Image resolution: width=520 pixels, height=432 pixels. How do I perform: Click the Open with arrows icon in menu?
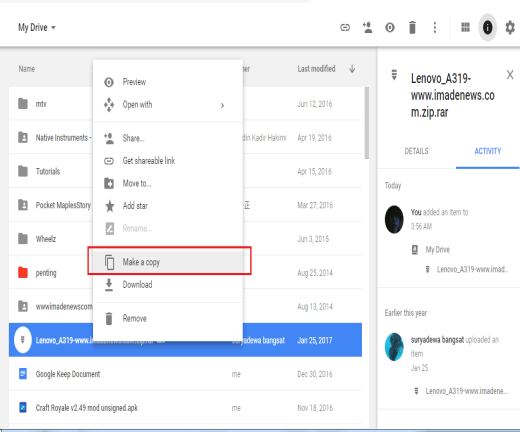109,105
